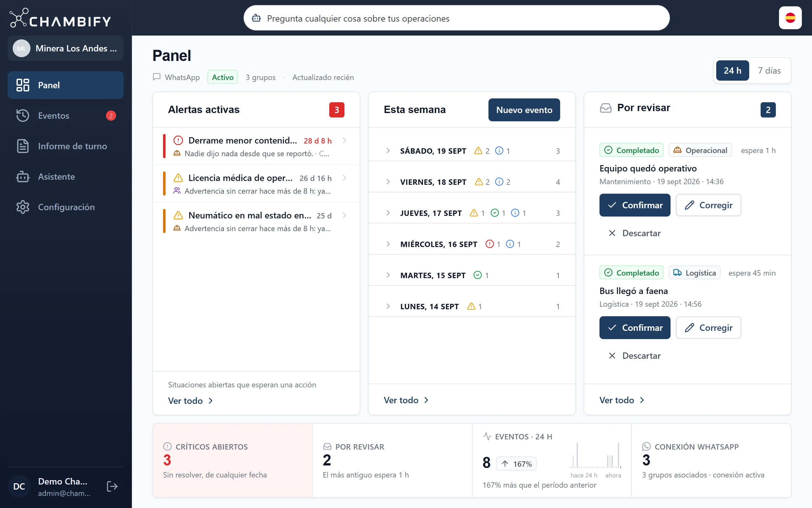This screenshot has width=812, height=508.
Task: Click the 167% increase trend badge
Action: [516, 464]
